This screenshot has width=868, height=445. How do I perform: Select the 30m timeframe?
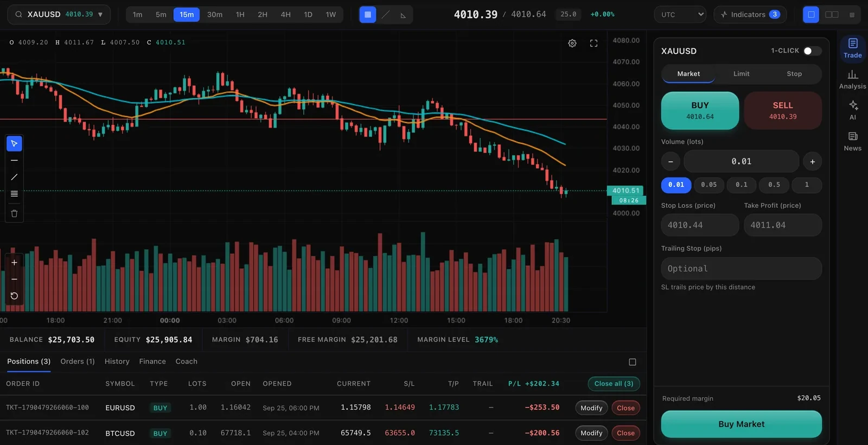click(215, 15)
